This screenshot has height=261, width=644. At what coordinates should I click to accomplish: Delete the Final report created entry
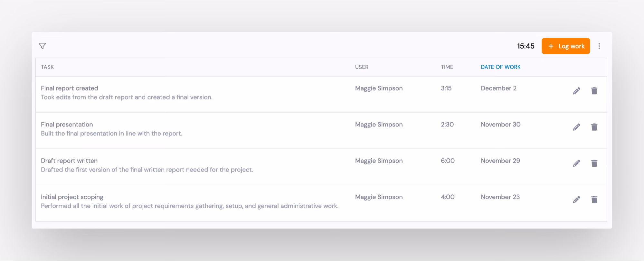point(594,91)
